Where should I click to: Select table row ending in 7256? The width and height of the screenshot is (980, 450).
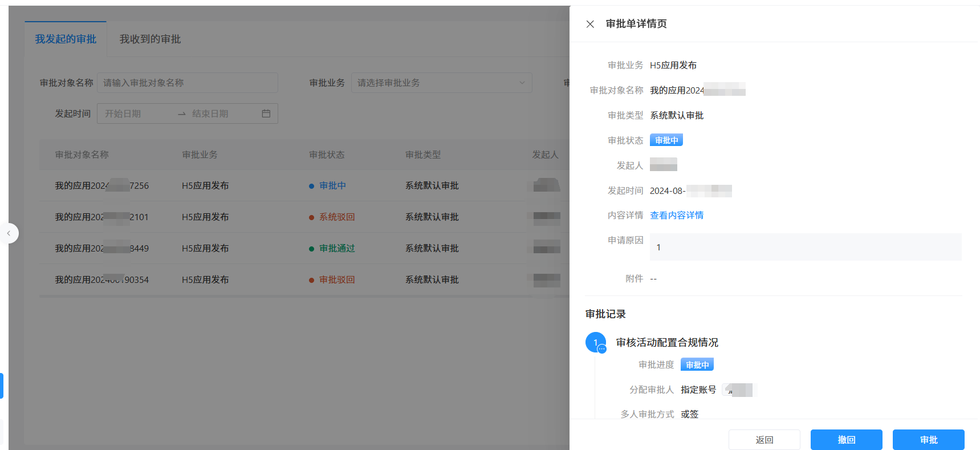304,185
